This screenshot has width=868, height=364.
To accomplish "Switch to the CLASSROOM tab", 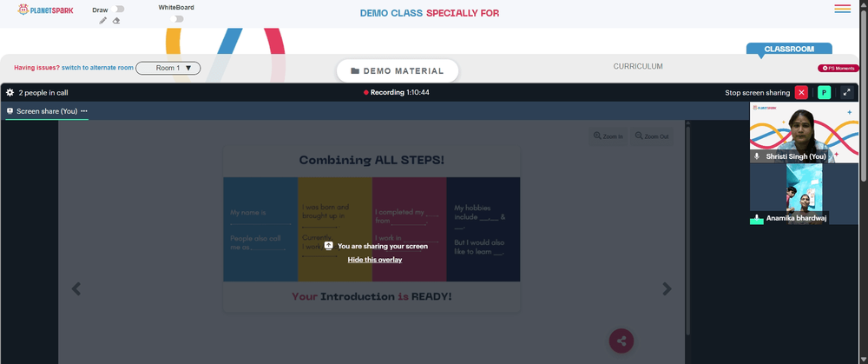I will coord(789,49).
